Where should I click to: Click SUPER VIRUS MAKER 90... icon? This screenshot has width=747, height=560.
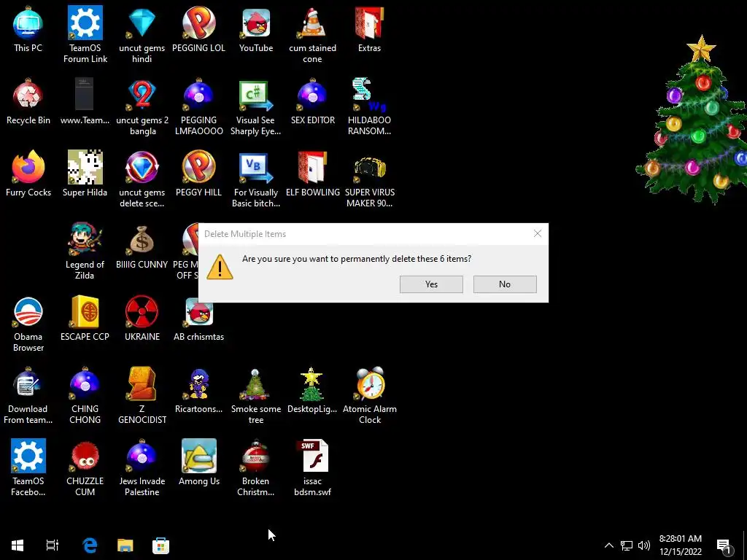point(369,179)
